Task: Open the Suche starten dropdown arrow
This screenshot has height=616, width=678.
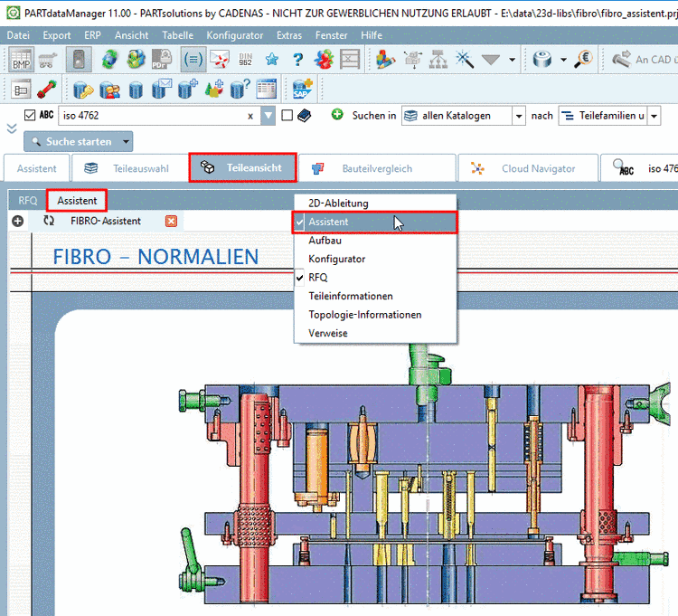Action: coord(125,142)
